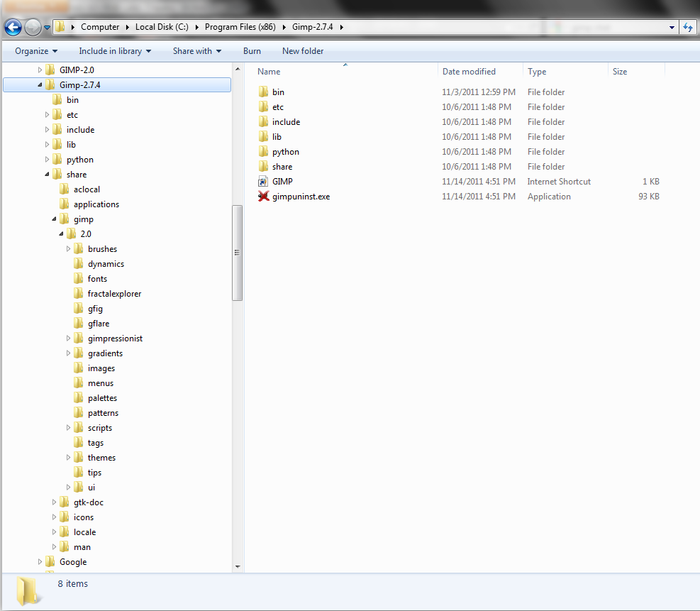700x611 pixels.
Task: Click the folder icon in address bar
Action: pyautogui.click(x=60, y=27)
